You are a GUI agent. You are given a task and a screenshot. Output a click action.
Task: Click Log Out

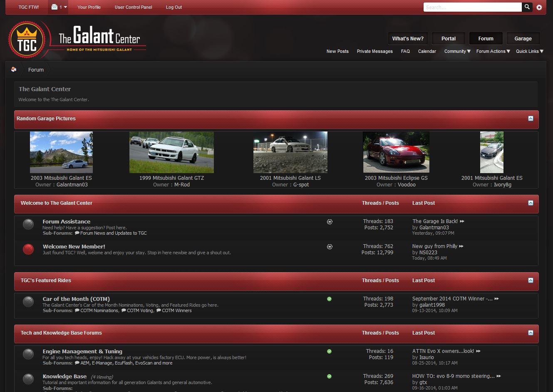click(x=174, y=7)
